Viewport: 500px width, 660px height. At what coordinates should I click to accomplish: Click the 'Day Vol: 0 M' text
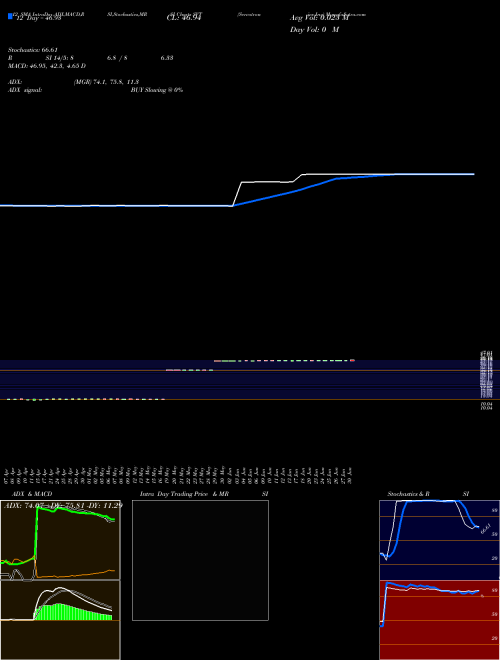tap(314, 30)
